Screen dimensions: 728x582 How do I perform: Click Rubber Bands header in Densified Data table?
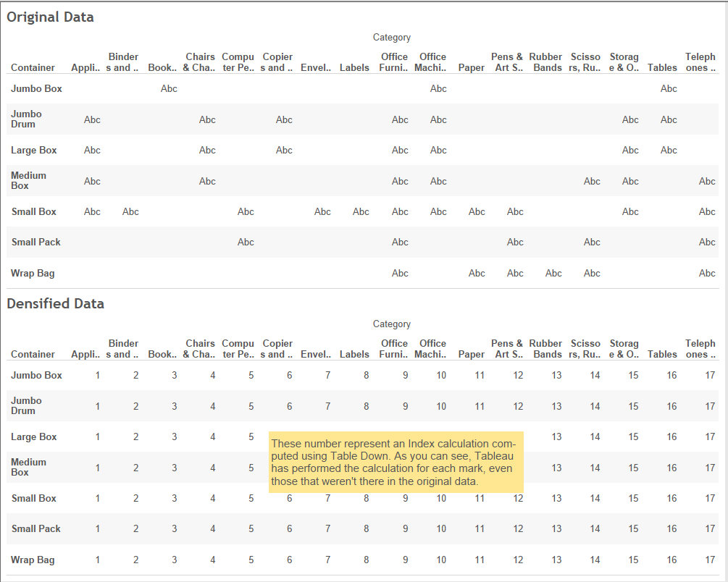coord(545,348)
